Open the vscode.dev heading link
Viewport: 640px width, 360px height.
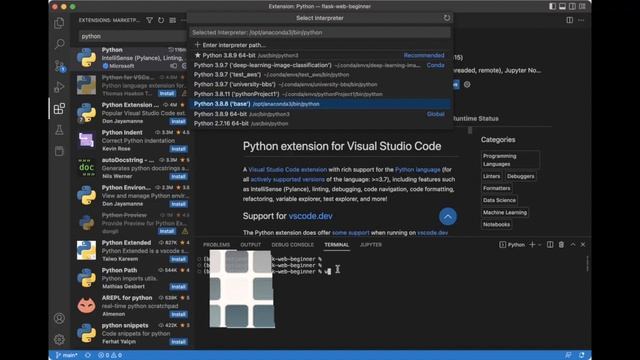coord(310,216)
